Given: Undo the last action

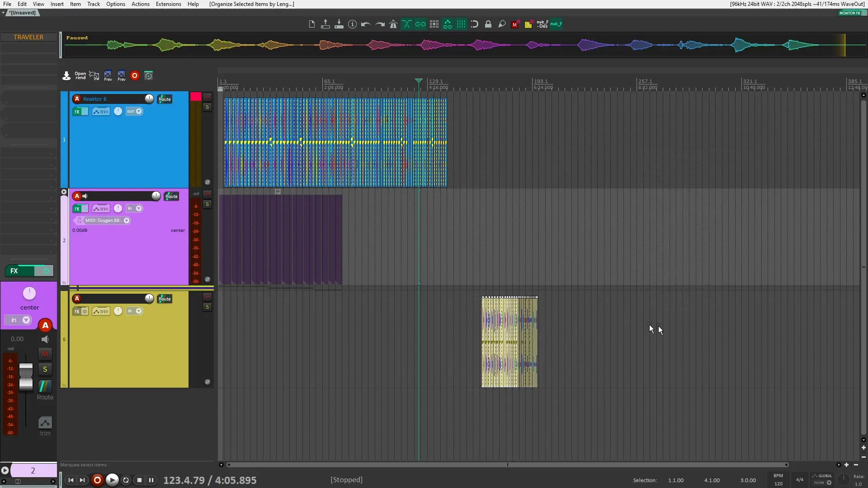Looking at the screenshot, I should pyautogui.click(x=366, y=24).
